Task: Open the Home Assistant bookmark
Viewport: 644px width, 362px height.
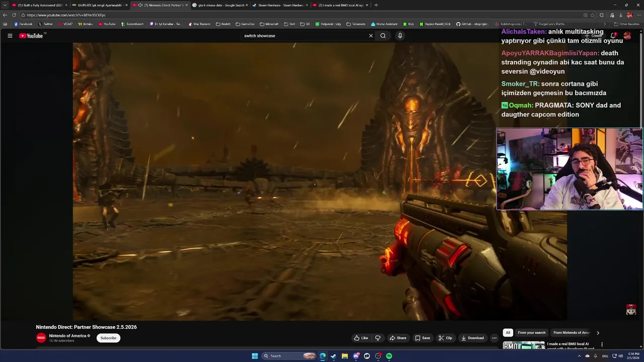Action: [384, 24]
